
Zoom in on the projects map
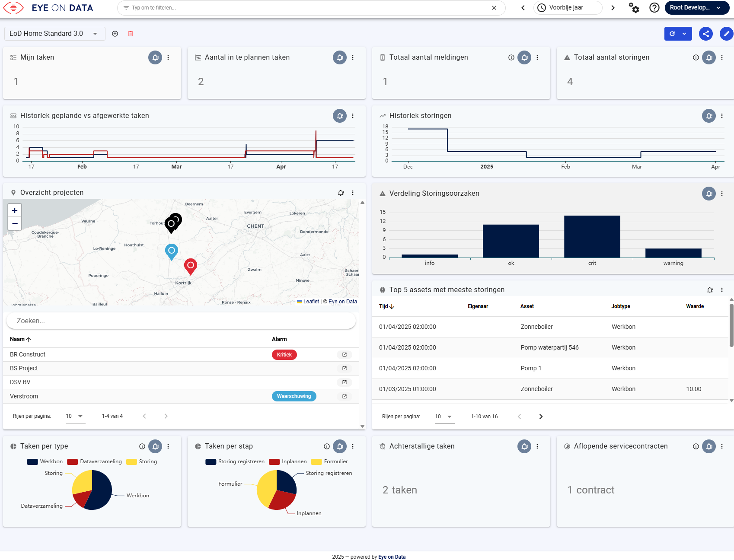pos(15,210)
